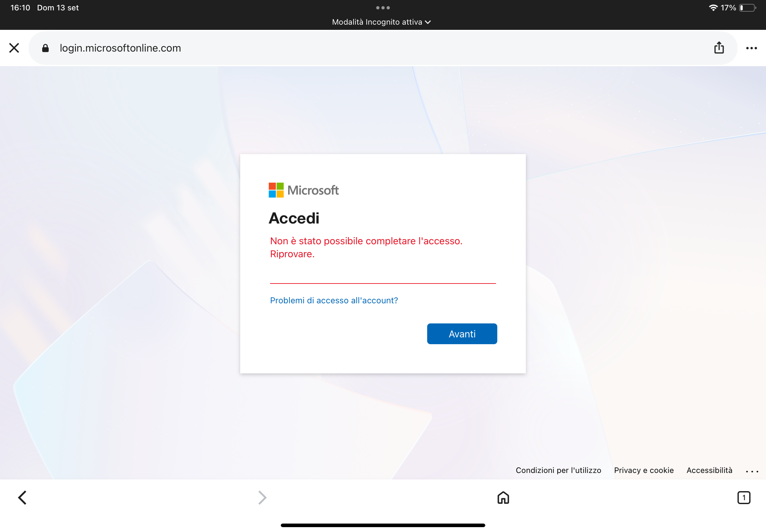The width and height of the screenshot is (766, 532).
Task: Open Accessibilità link
Action: tap(709, 470)
